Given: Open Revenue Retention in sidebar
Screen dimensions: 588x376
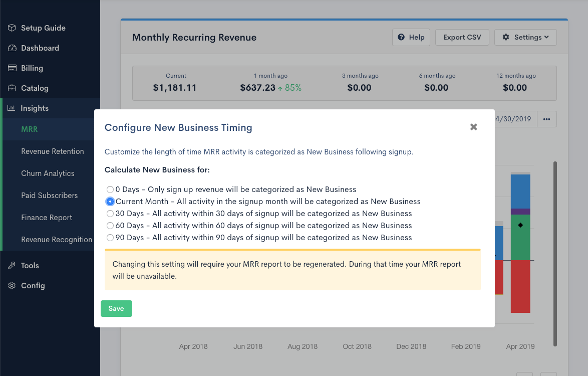Looking at the screenshot, I should 53,151.
